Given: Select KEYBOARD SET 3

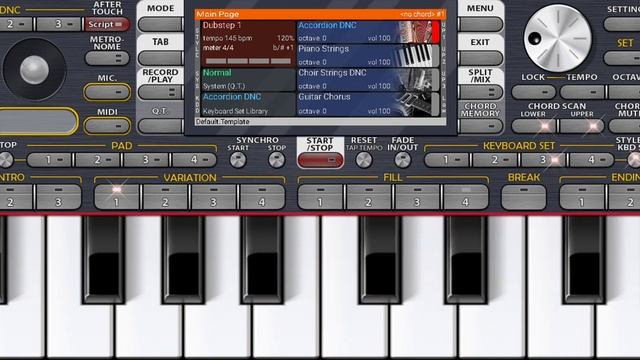Looking at the screenshot, I should (543, 160).
